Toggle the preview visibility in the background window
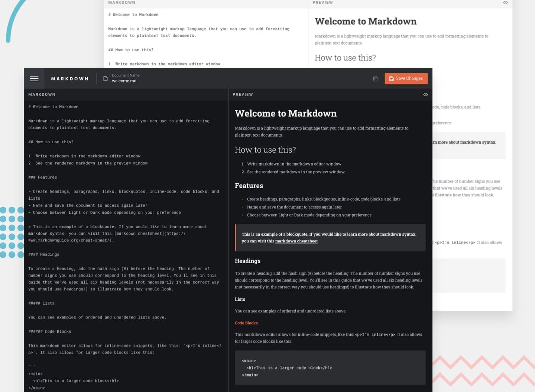535x392 pixels. [505, 3]
